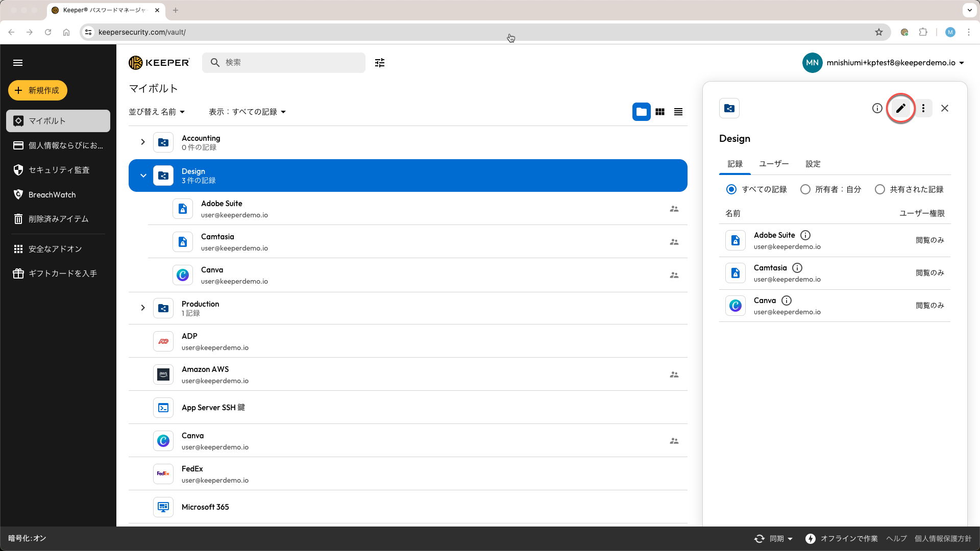This screenshot has height=551, width=980.
Task: Open the three-dot more options menu
Action: click(x=923, y=108)
